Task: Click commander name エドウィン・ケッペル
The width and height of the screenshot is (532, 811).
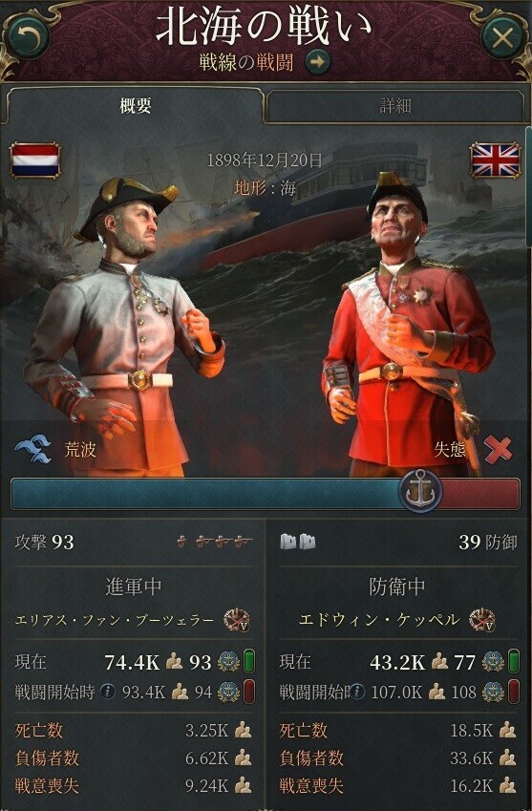Action: [379, 620]
